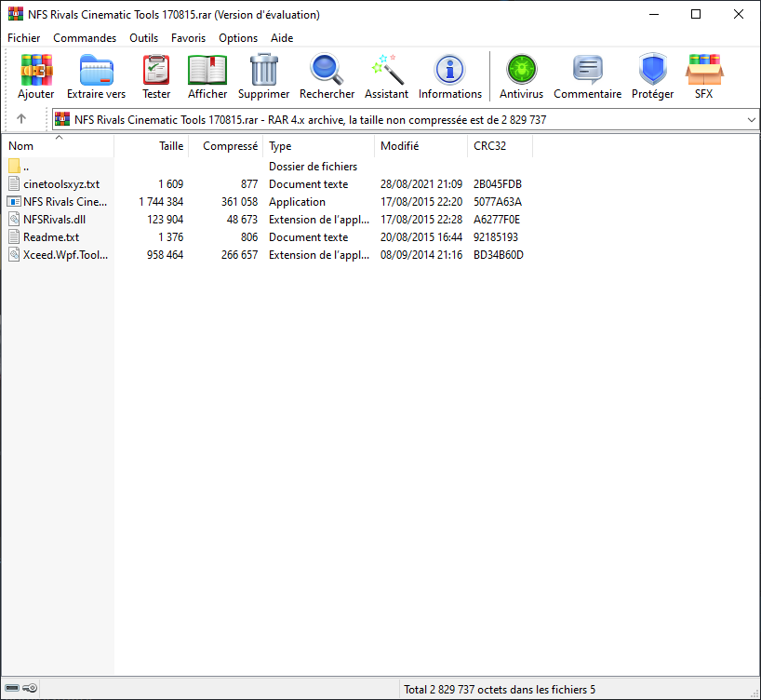The height and width of the screenshot is (700, 761).
Task: Click the cinetoolsxyz.txt file icon
Action: [x=14, y=183]
